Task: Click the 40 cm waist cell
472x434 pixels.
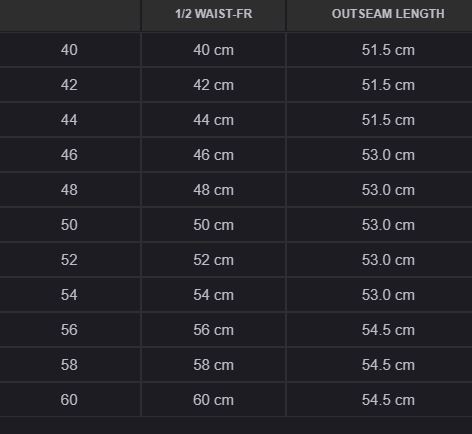Action: [x=214, y=50]
